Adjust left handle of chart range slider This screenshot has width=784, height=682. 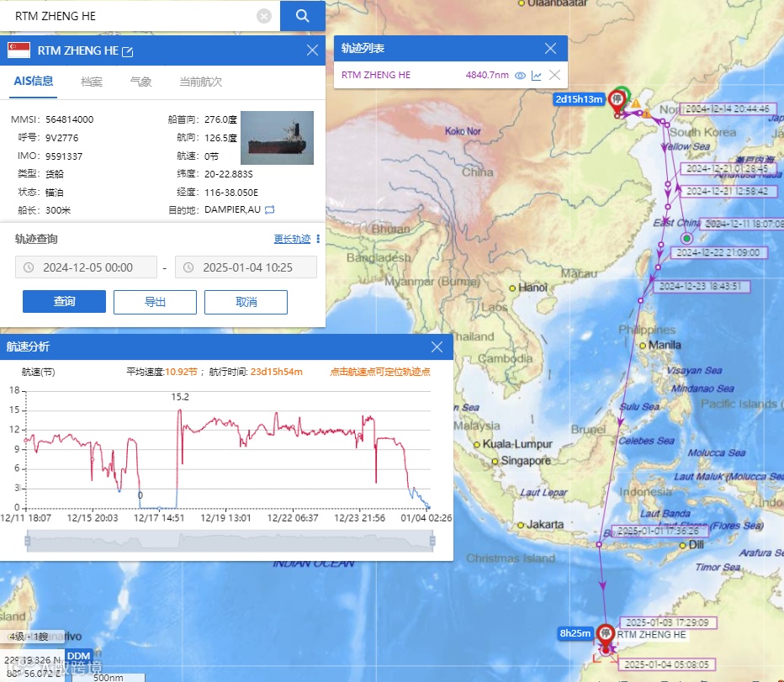[28, 541]
